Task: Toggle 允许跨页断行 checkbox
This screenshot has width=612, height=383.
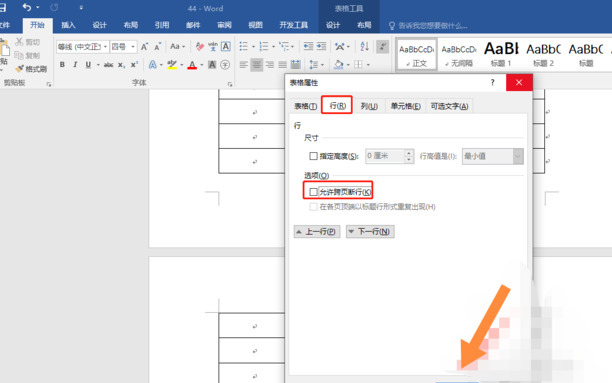Action: [313, 192]
